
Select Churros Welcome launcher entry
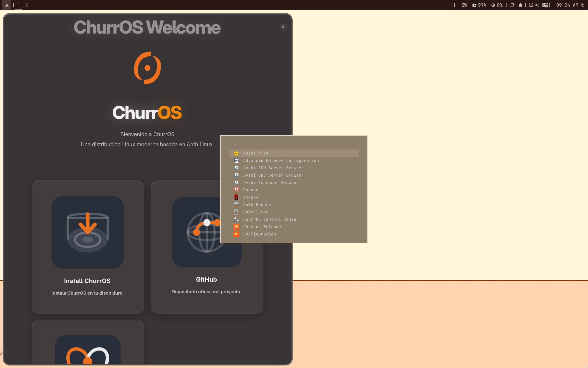click(294, 227)
